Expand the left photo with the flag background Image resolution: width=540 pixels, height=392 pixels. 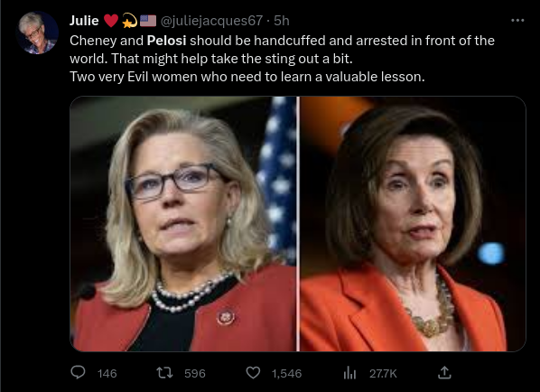[183, 224]
